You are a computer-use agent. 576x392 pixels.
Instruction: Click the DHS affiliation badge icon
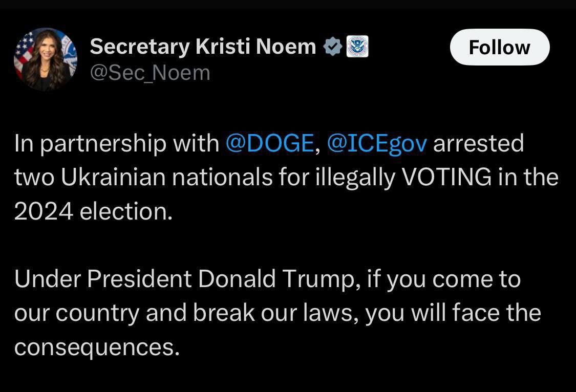pyautogui.click(x=357, y=47)
